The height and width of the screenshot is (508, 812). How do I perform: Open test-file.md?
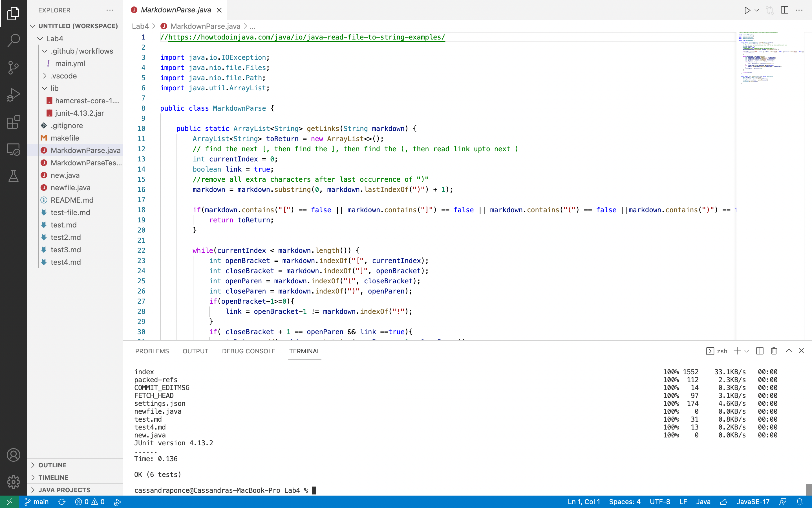pos(75,213)
